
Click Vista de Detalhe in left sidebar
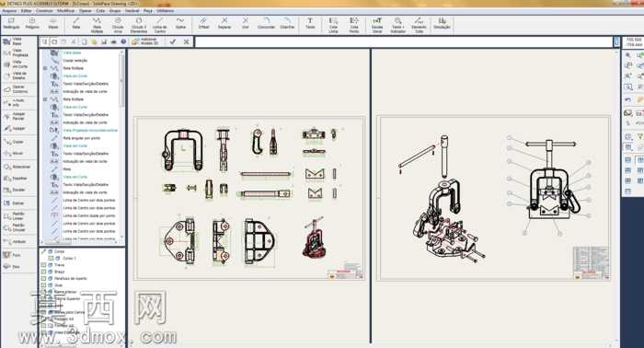coord(16,75)
